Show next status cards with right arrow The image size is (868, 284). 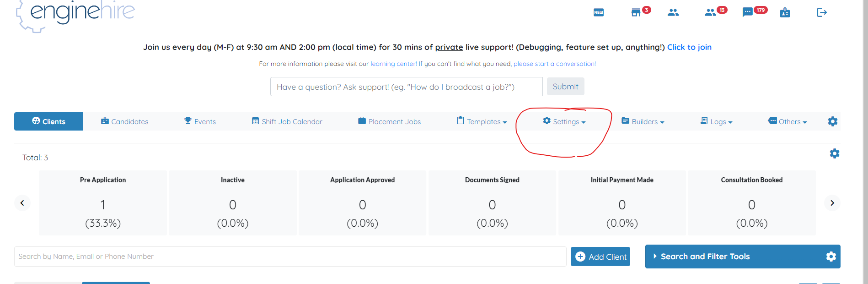pyautogui.click(x=832, y=203)
